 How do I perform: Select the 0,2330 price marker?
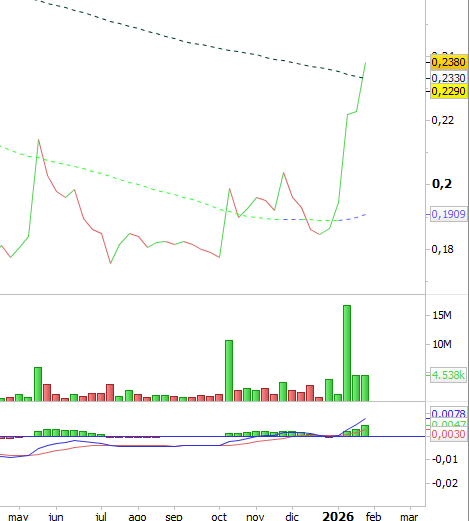[x=448, y=78]
